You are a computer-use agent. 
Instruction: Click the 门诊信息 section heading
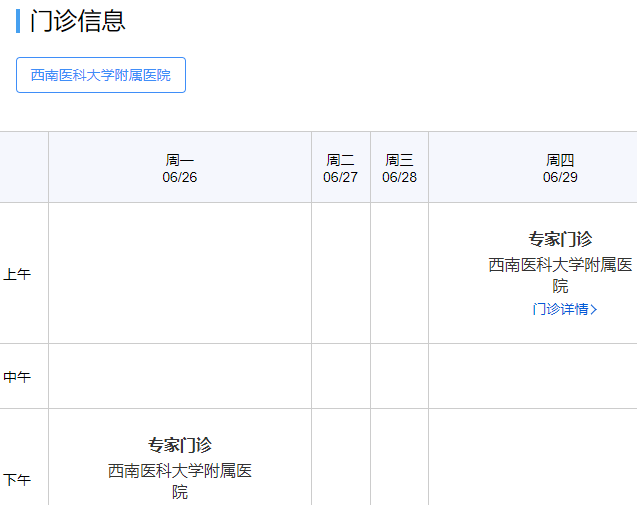(78, 21)
